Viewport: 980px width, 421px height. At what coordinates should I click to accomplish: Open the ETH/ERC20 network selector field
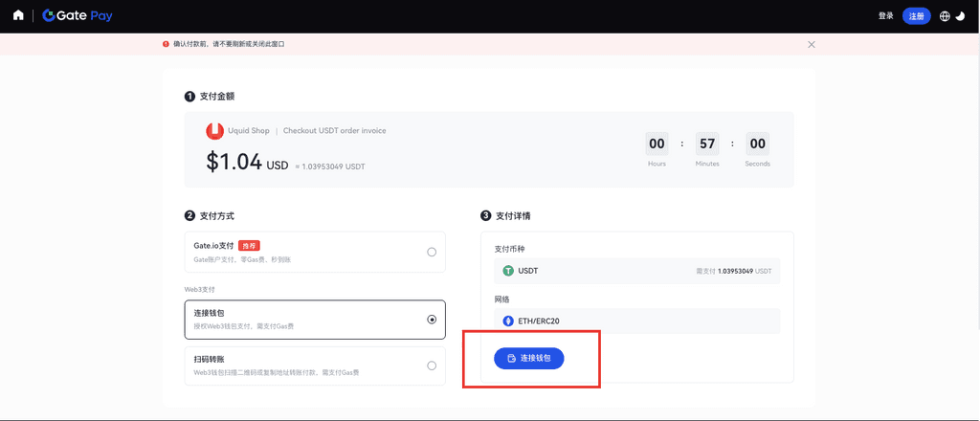636,321
